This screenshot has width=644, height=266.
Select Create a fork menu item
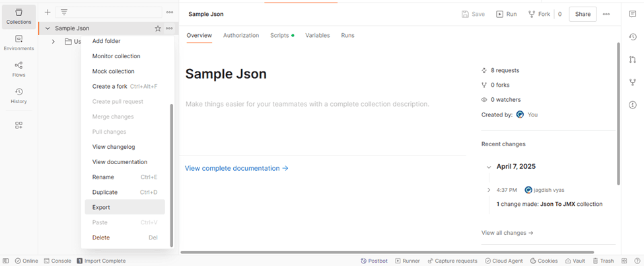point(125,87)
